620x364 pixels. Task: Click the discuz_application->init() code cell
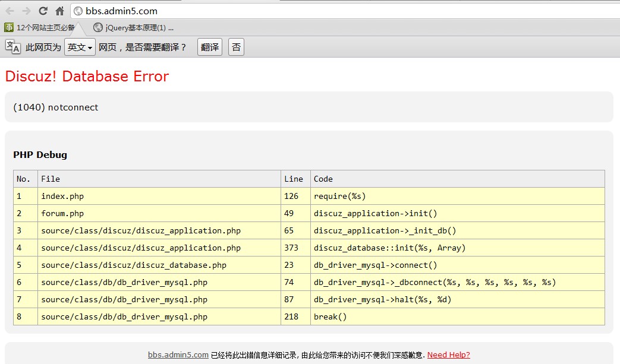coord(458,214)
